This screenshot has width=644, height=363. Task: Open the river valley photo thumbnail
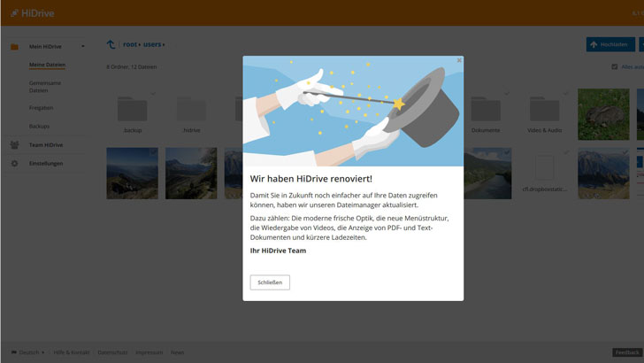pos(487,174)
